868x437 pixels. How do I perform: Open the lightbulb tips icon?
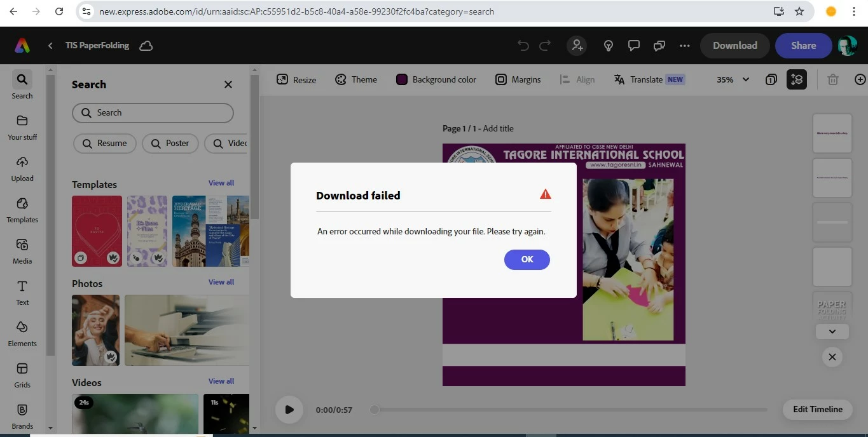tap(609, 46)
